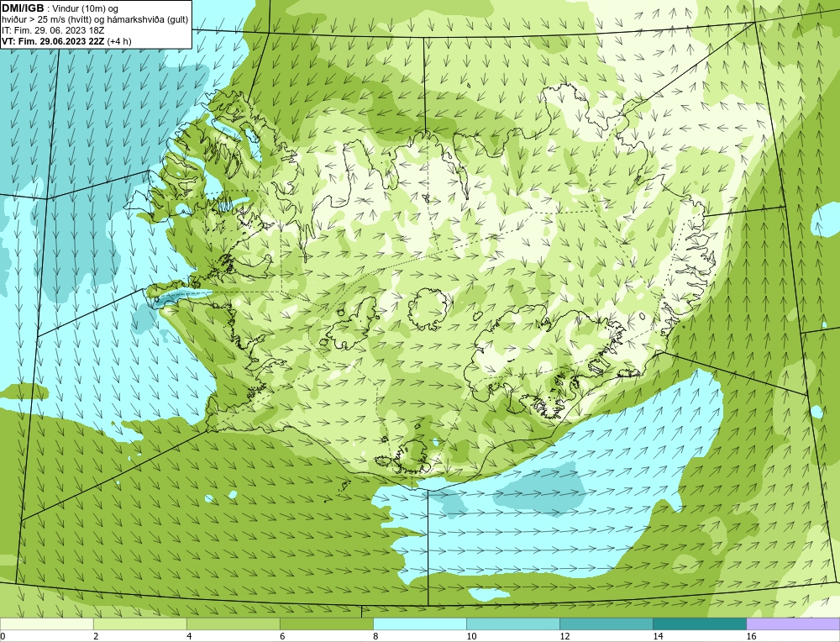840x642 pixels.
Task: Click the legend scale label 8
Action: click(x=375, y=636)
